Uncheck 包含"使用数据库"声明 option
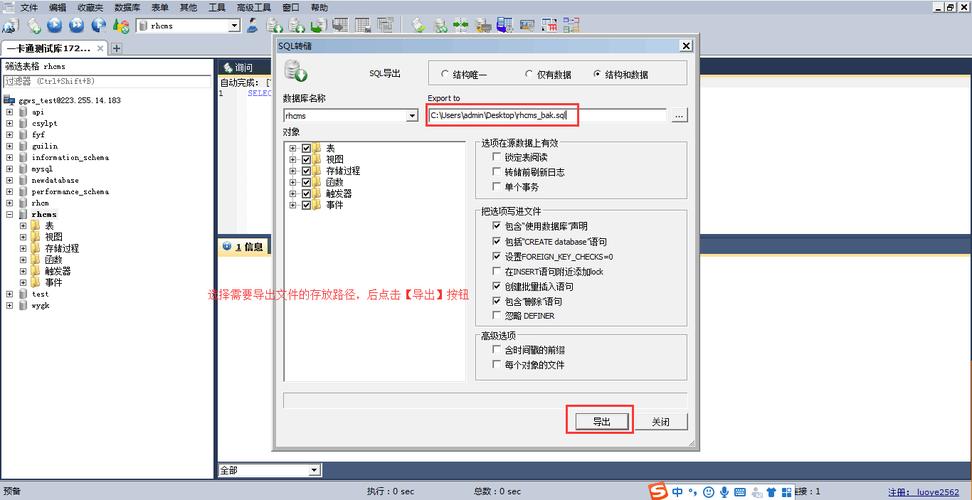The height and width of the screenshot is (500, 972). [x=496, y=226]
